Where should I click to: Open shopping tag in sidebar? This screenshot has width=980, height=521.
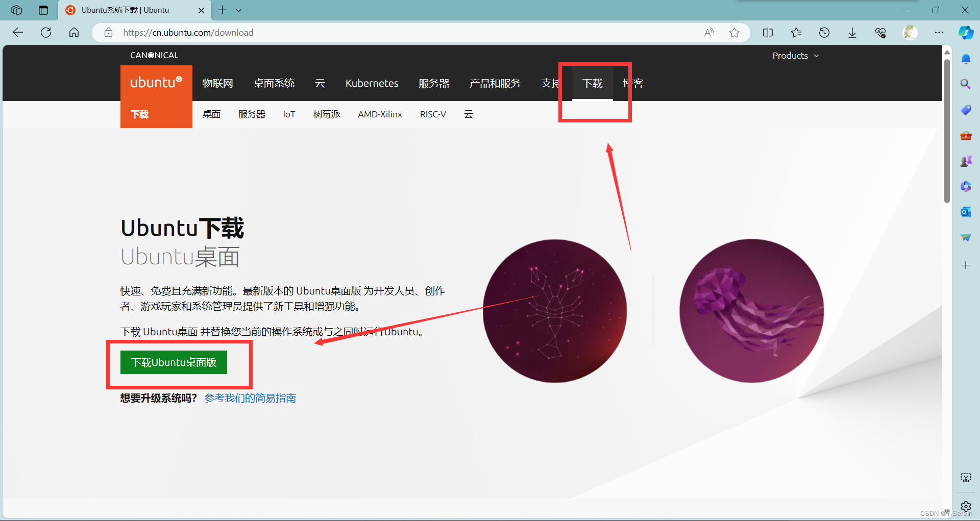966,110
